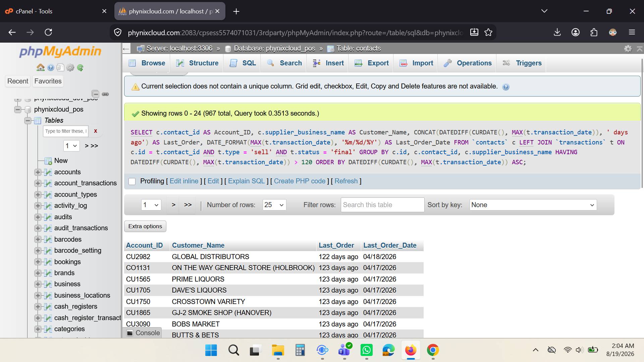Image resolution: width=644 pixels, height=362 pixels.
Task: Open the phpMyAdmin home icon
Action: coord(41,68)
